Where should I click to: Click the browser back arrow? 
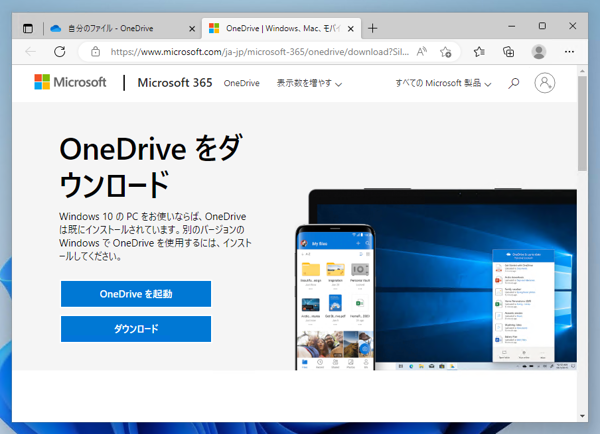[30, 52]
